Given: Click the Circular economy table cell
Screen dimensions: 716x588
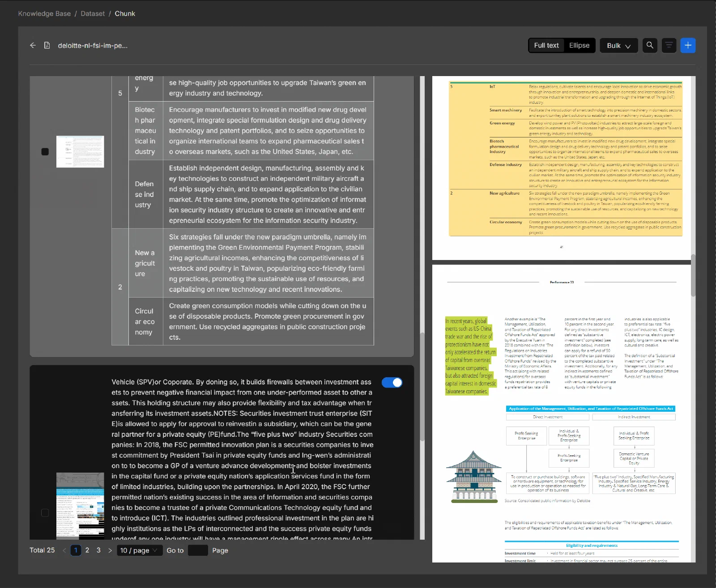Looking at the screenshot, I should point(146,321).
